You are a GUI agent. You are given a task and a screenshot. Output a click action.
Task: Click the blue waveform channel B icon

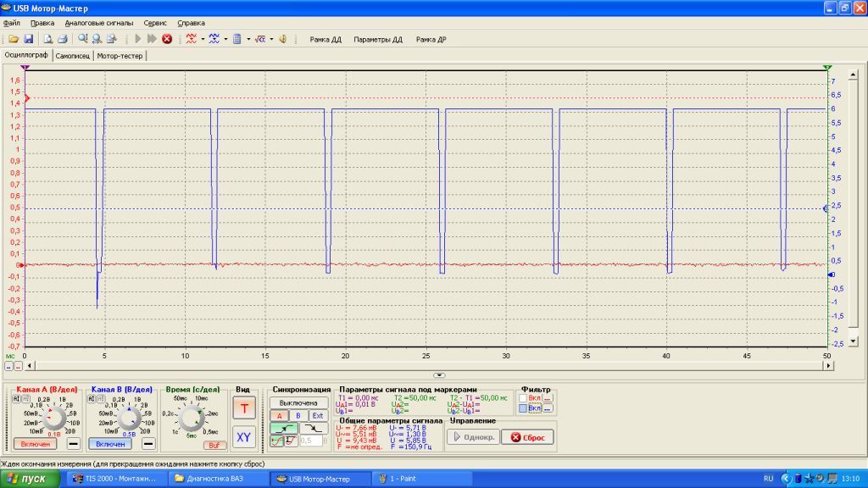(214, 39)
